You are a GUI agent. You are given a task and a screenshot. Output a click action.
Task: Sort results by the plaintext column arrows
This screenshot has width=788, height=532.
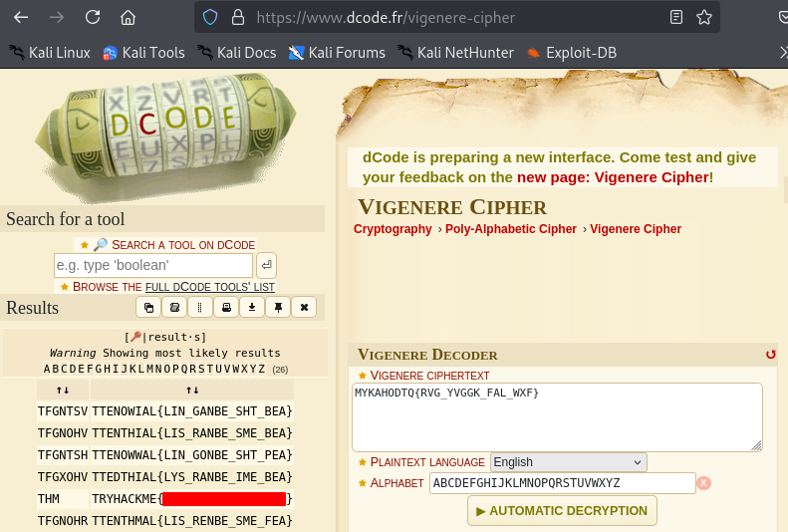point(192,390)
